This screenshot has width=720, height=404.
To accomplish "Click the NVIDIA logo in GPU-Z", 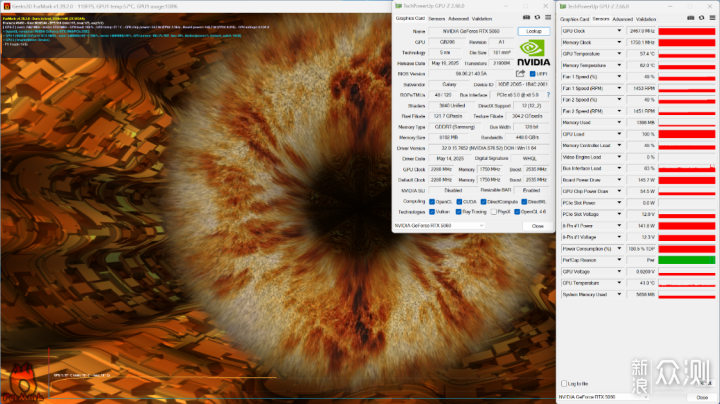I will [x=533, y=53].
